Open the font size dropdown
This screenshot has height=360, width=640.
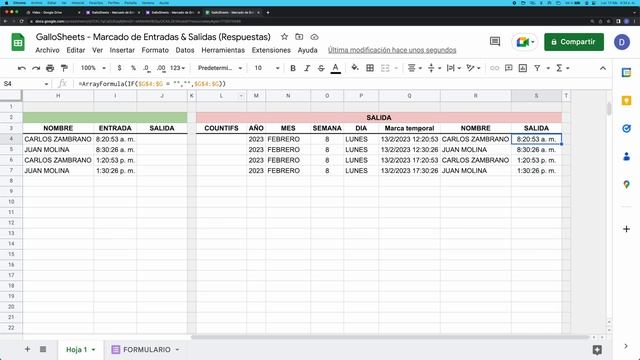click(267, 68)
